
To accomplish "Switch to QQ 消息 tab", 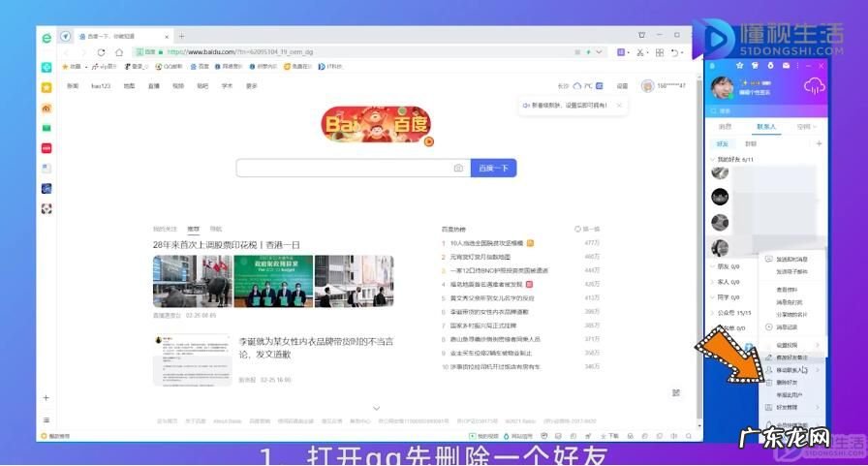I will tap(726, 127).
